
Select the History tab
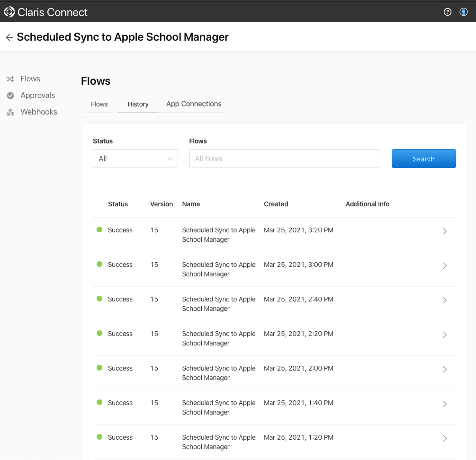click(138, 104)
